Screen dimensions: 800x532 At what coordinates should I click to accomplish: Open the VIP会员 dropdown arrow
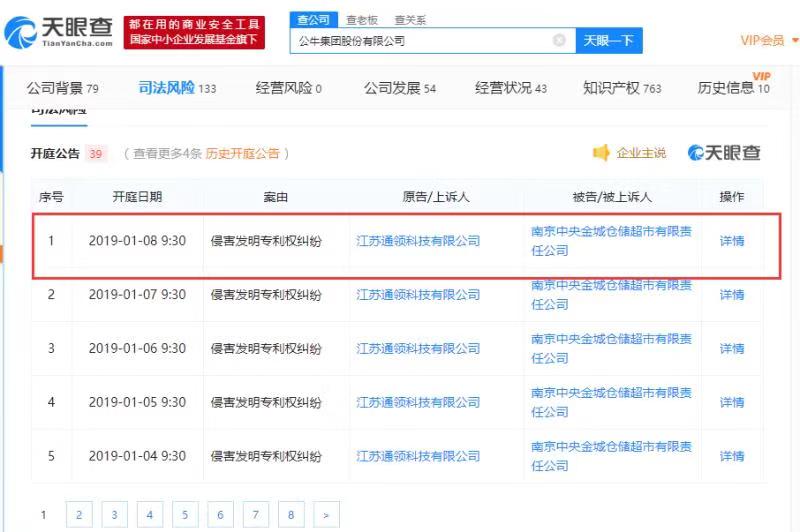(794, 40)
